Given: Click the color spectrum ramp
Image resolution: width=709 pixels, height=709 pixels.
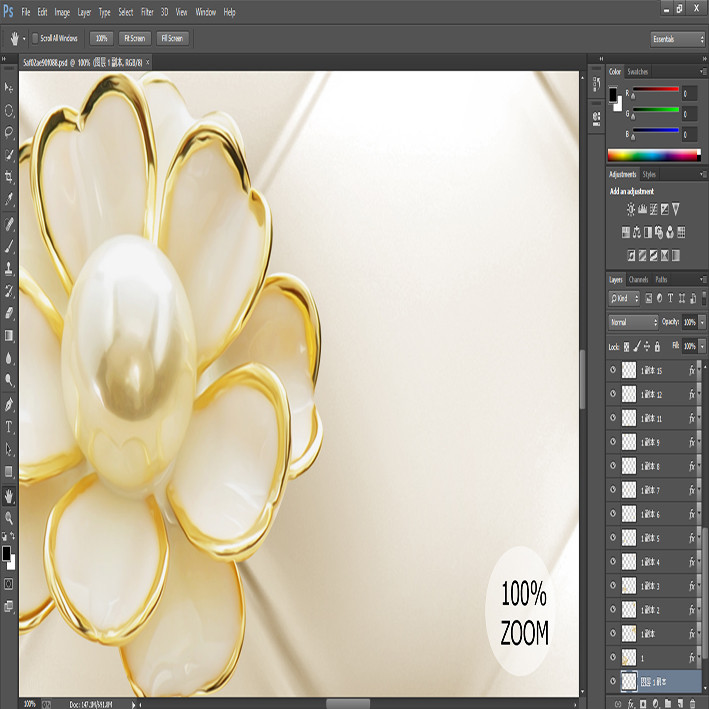Looking at the screenshot, I should point(654,155).
